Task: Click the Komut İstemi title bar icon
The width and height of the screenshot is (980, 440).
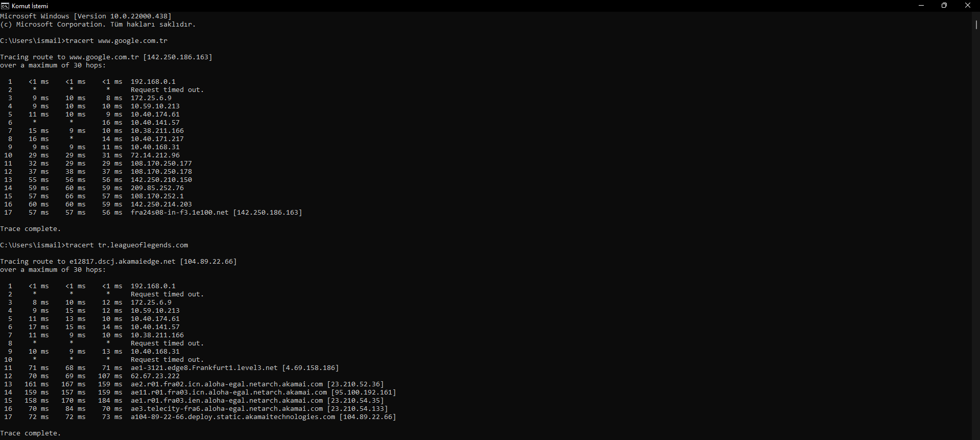Action: tap(5, 6)
